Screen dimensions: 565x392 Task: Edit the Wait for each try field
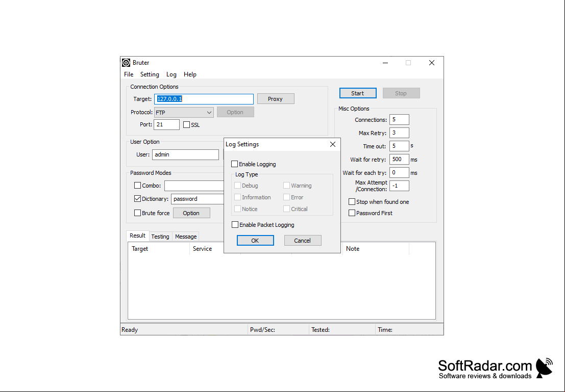[x=399, y=173]
